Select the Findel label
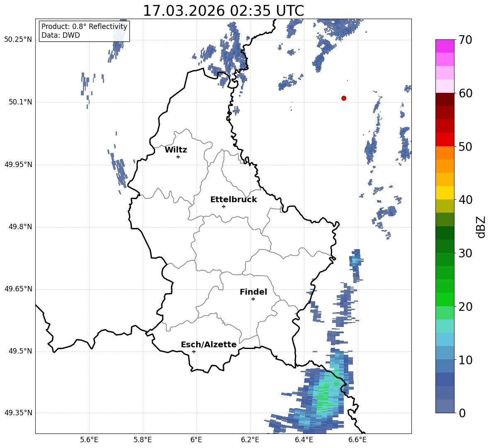Viewport: 491px width, 448px height. pyautogui.click(x=253, y=292)
